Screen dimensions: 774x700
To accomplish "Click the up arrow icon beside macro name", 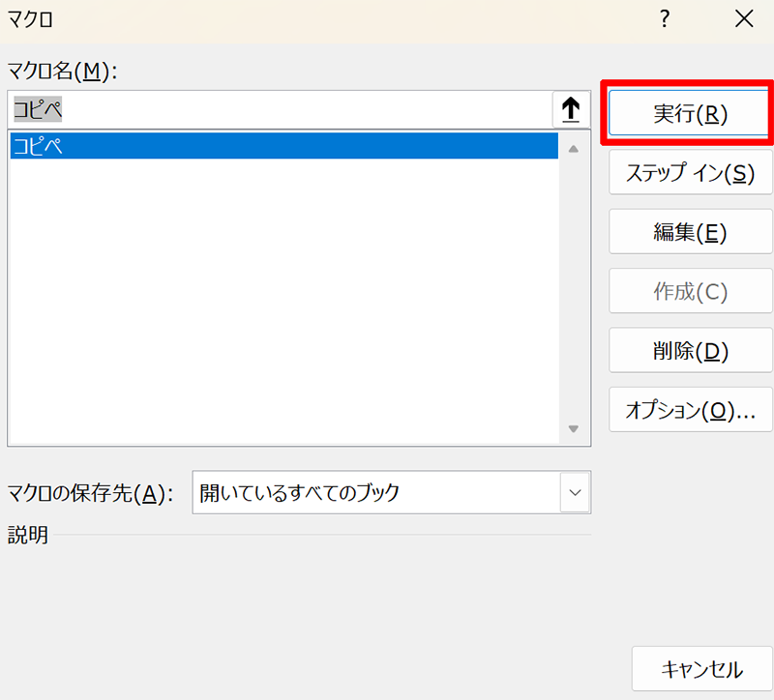I will (x=571, y=110).
